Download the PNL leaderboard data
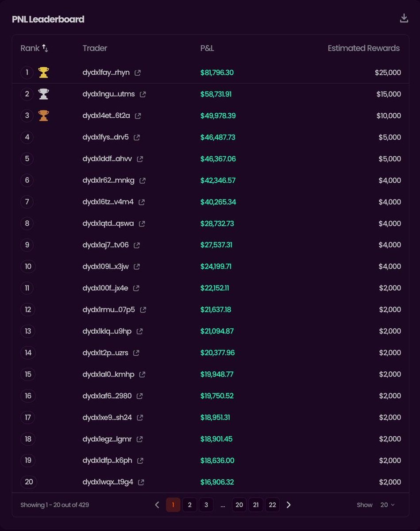The width and height of the screenshot is (420, 531). coord(404,18)
